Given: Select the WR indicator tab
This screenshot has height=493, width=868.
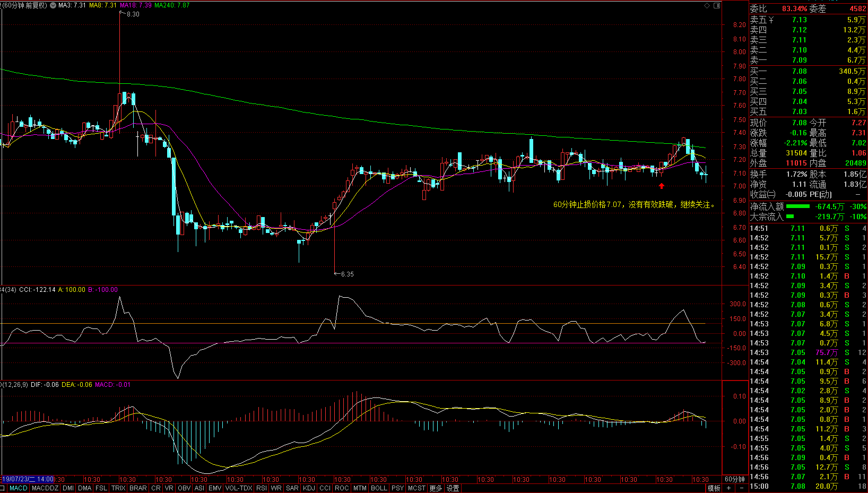Looking at the screenshot, I should click(x=276, y=488).
